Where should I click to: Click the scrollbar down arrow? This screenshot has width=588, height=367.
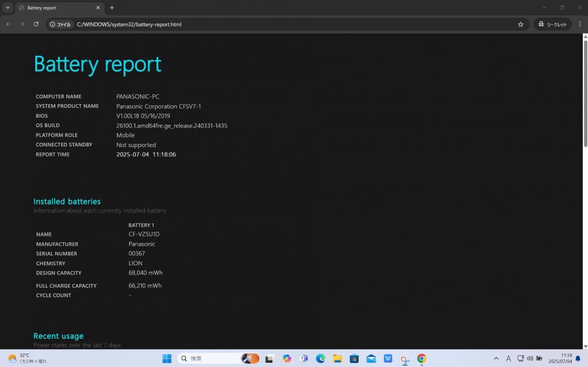(x=585, y=347)
